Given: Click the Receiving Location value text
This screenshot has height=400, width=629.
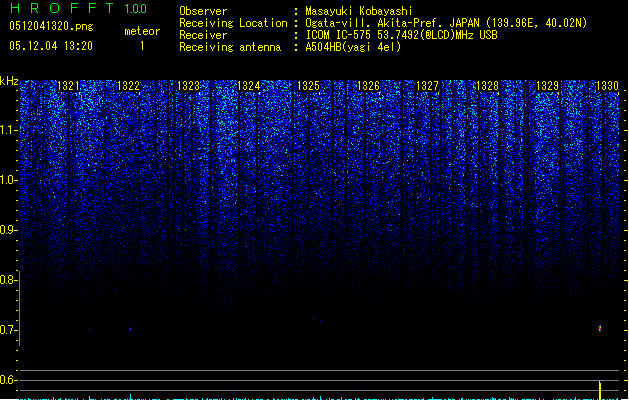Looking at the screenshot, I should (446, 23).
